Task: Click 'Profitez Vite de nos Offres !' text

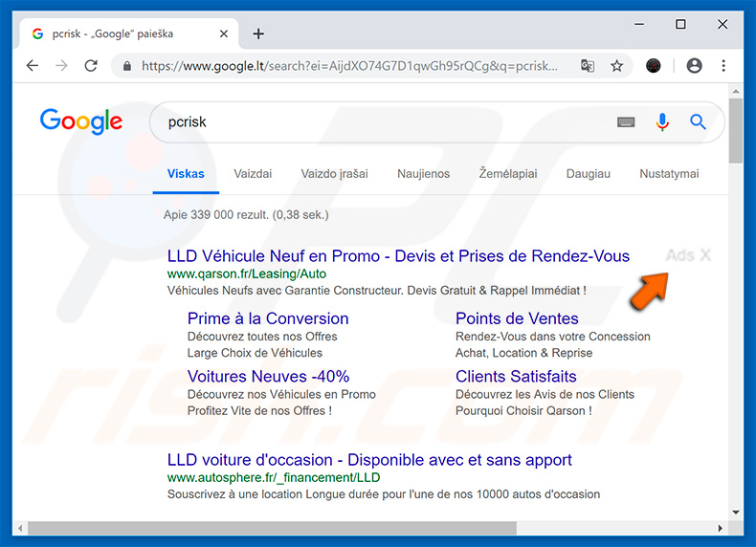Action: pos(259,410)
